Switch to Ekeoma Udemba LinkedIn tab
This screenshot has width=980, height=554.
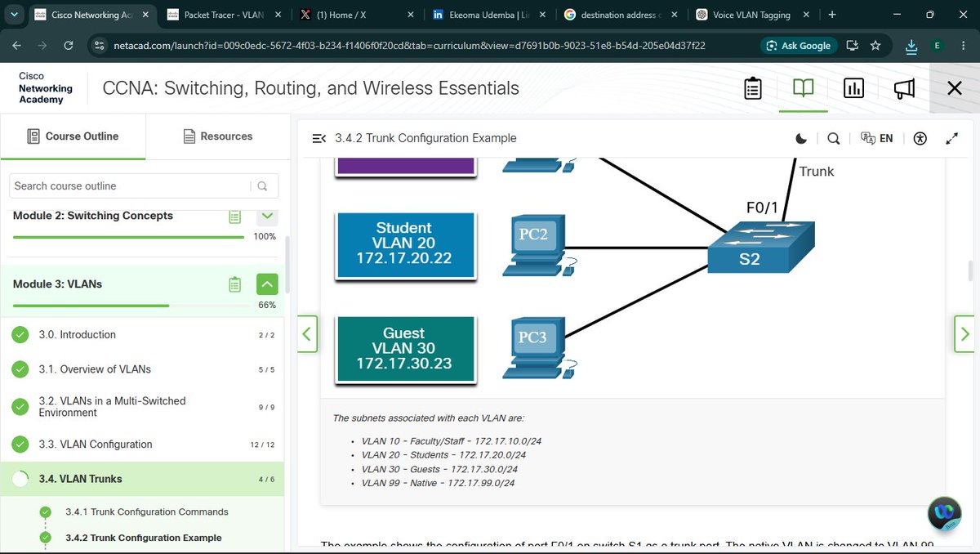(x=488, y=15)
